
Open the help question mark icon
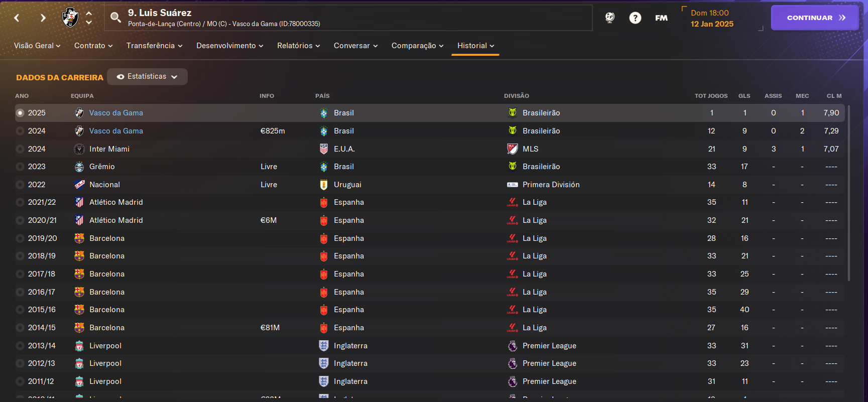(635, 18)
